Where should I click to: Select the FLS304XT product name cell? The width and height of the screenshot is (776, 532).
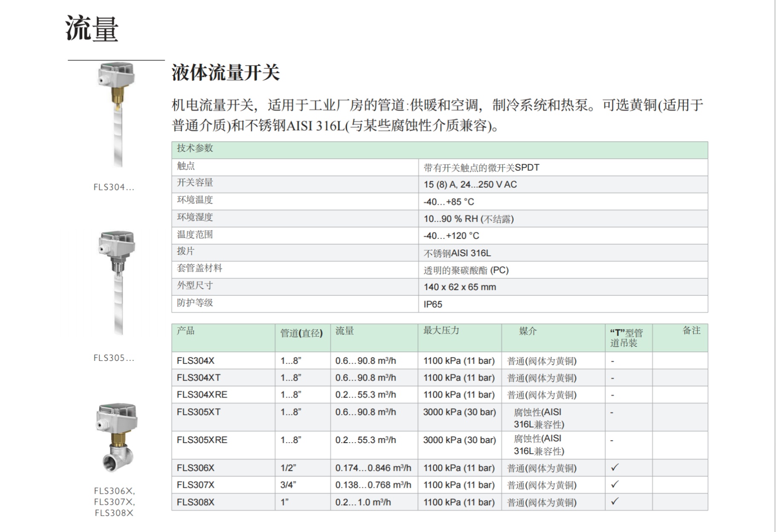point(198,378)
